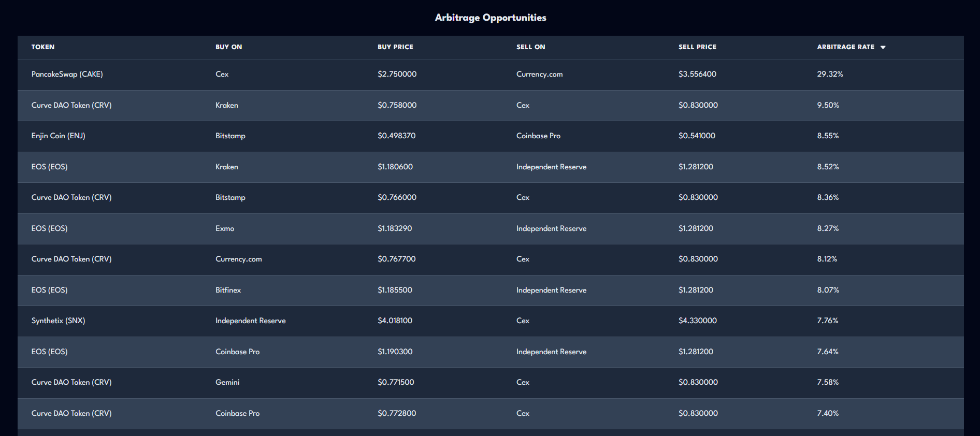Sort by the SELL ON column header

pyautogui.click(x=531, y=47)
